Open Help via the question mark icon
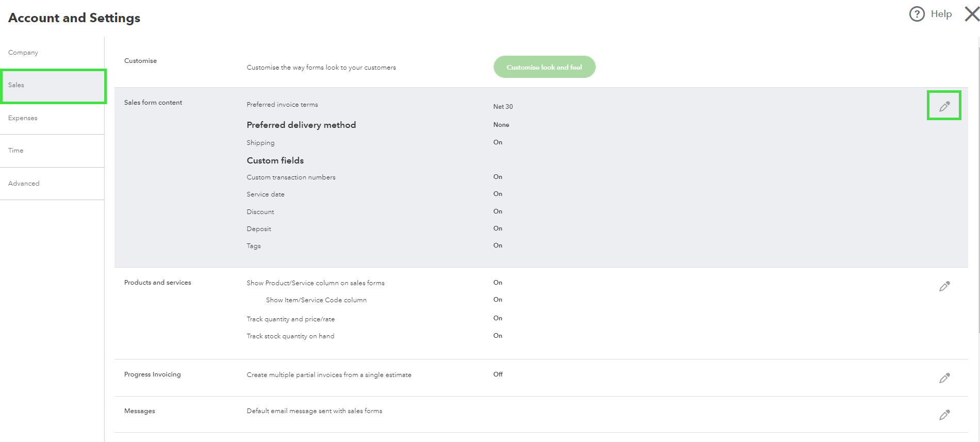Viewport: 980px width, 442px height. 917,14
